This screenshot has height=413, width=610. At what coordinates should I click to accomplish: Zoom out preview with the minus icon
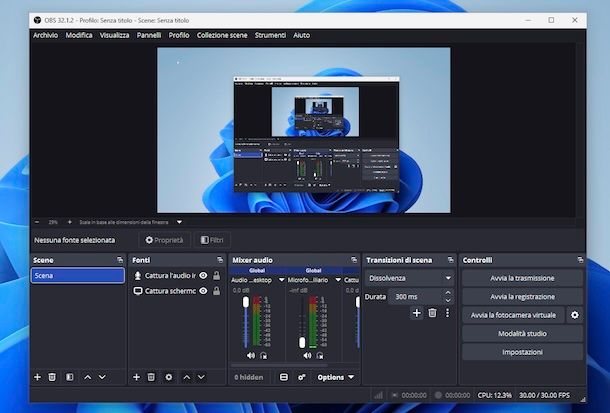click(37, 222)
